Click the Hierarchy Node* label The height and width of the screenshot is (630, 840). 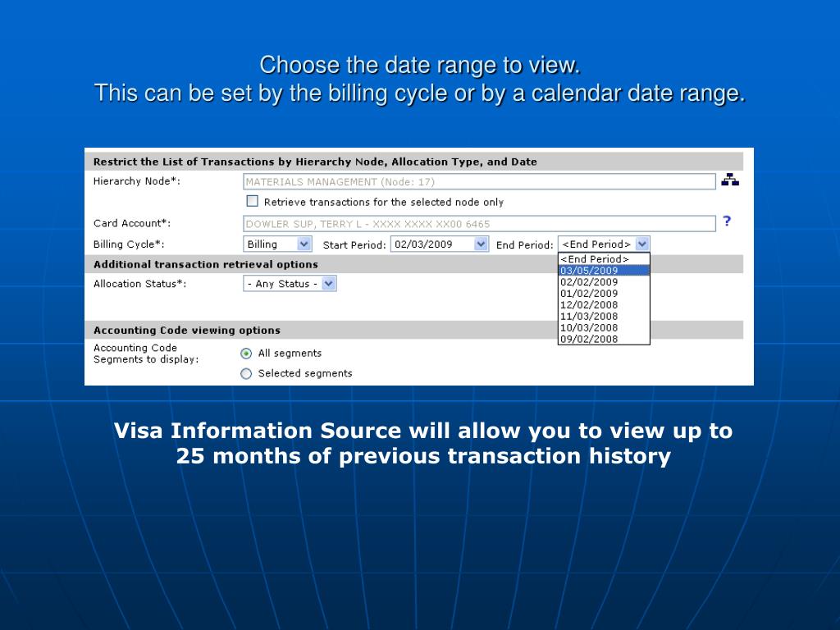[137, 181]
